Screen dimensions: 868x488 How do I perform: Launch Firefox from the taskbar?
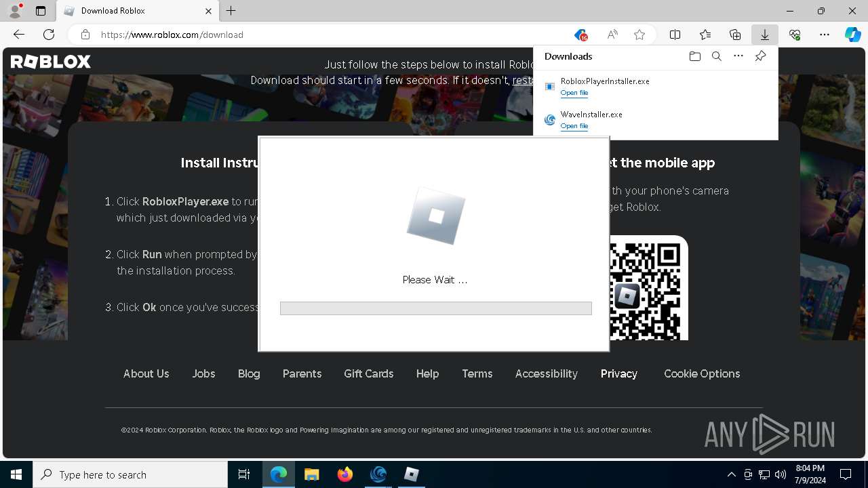[x=345, y=474]
